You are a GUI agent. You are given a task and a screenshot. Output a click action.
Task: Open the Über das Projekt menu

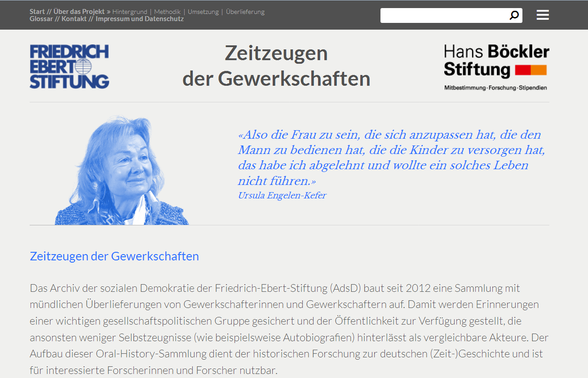tap(79, 12)
